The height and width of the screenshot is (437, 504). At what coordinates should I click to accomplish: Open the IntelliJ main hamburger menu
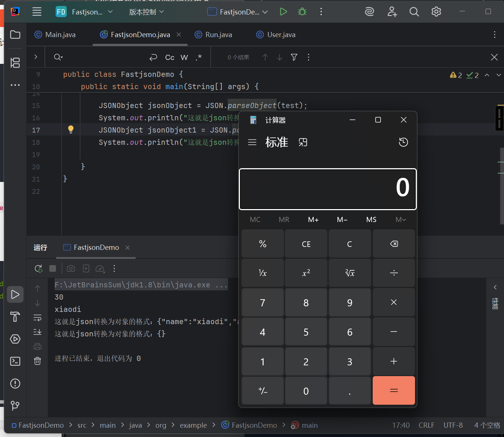[x=37, y=12]
